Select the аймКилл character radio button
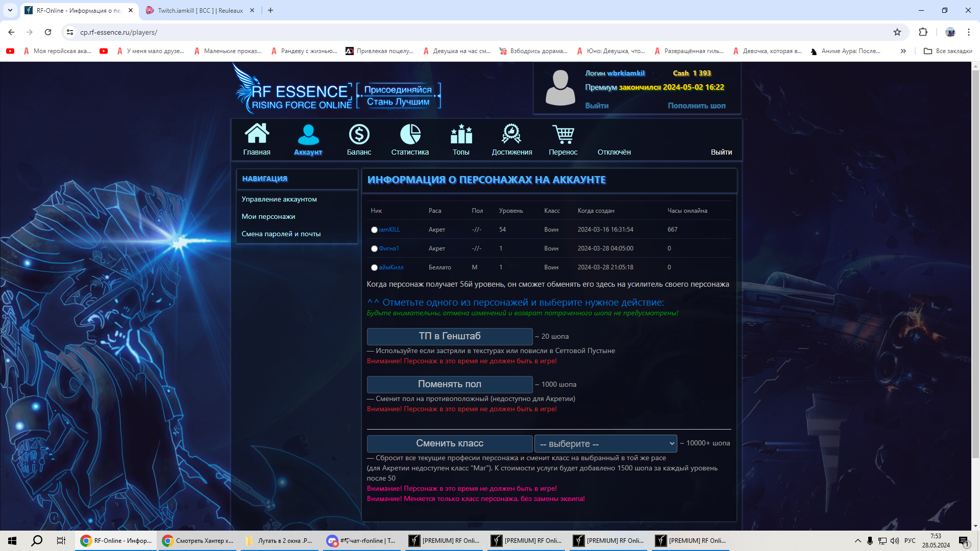The image size is (980, 551). 374,268
